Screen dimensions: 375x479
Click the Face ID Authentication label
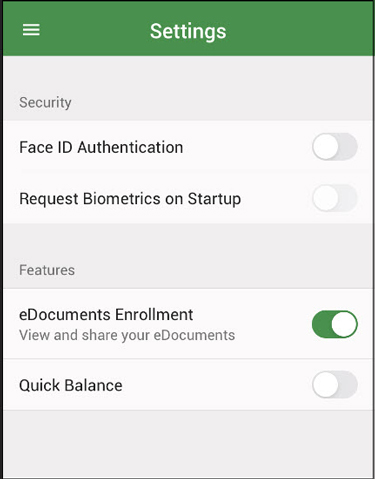(101, 147)
